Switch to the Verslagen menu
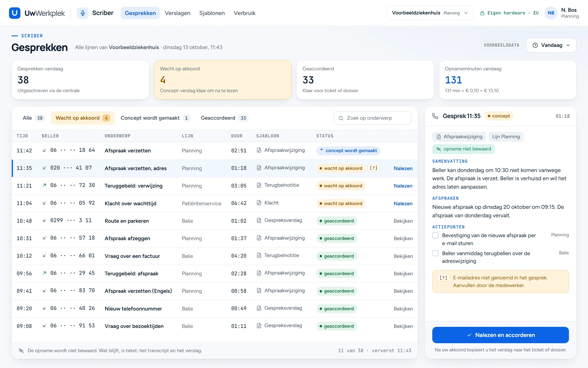 [x=177, y=13]
